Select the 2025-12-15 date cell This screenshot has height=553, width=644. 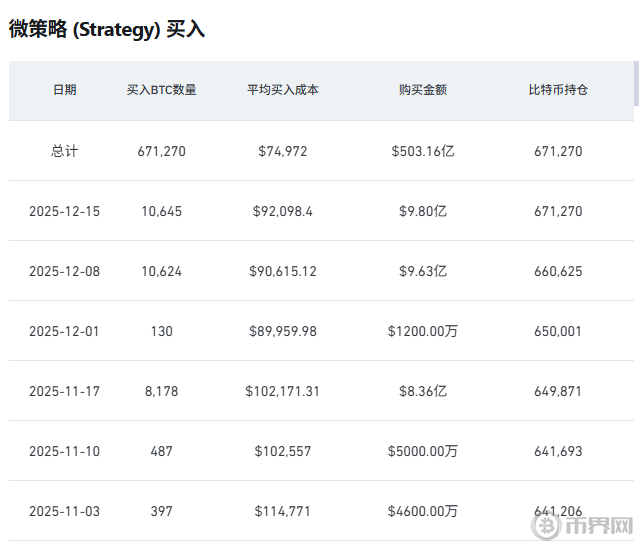[x=64, y=211]
